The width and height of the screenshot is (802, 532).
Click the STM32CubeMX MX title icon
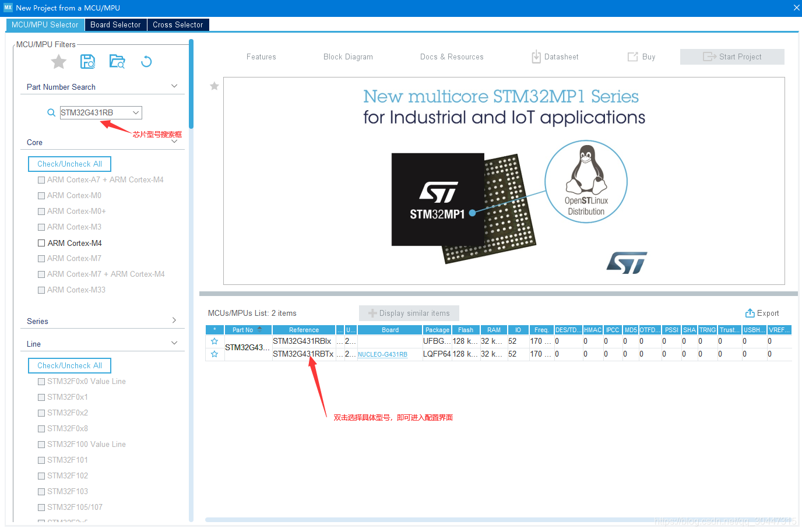8,8
